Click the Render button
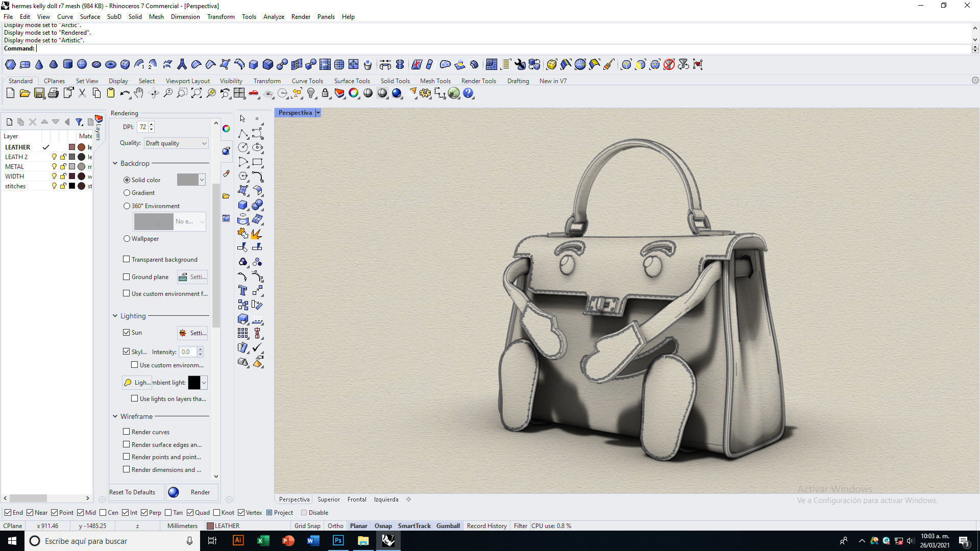Screen dimensions: 980x551 click(x=192, y=492)
